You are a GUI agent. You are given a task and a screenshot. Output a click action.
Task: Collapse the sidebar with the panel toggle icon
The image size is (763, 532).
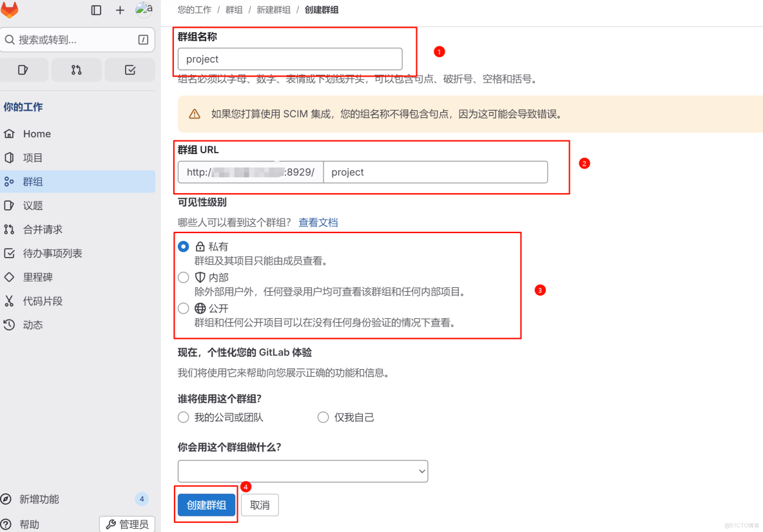96,10
